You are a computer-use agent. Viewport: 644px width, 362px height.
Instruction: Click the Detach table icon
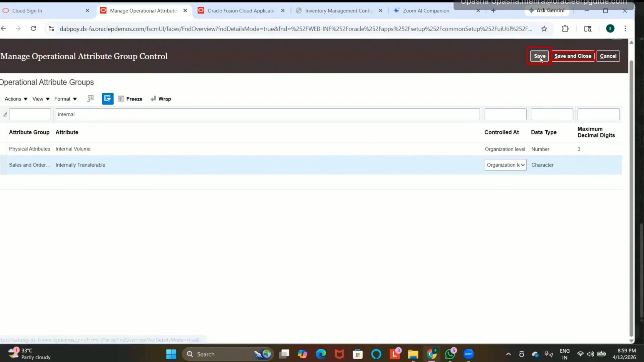click(90, 99)
